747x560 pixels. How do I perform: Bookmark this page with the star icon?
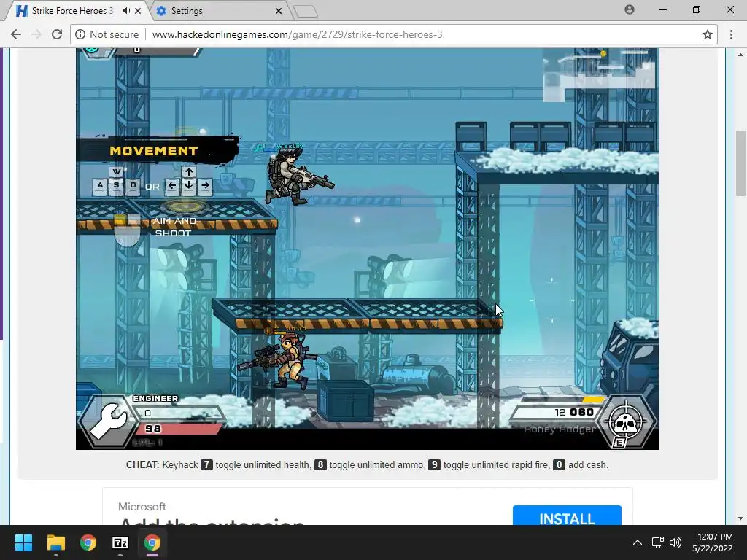(x=708, y=34)
